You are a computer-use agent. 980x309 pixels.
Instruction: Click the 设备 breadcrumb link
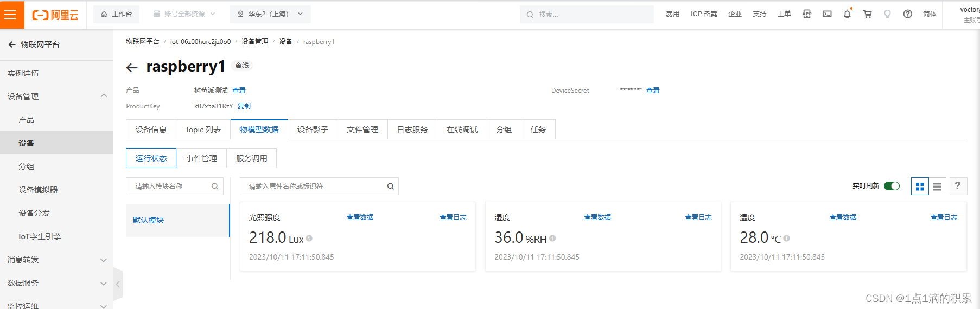[x=285, y=42]
